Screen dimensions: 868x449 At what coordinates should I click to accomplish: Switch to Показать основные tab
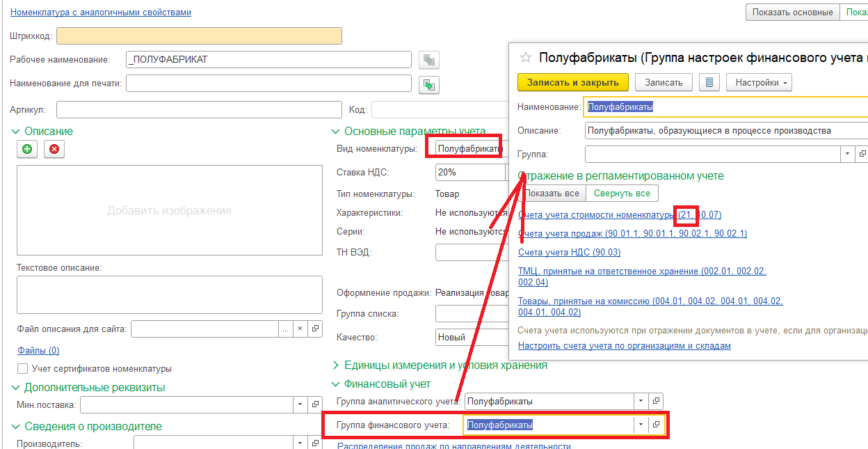[791, 12]
